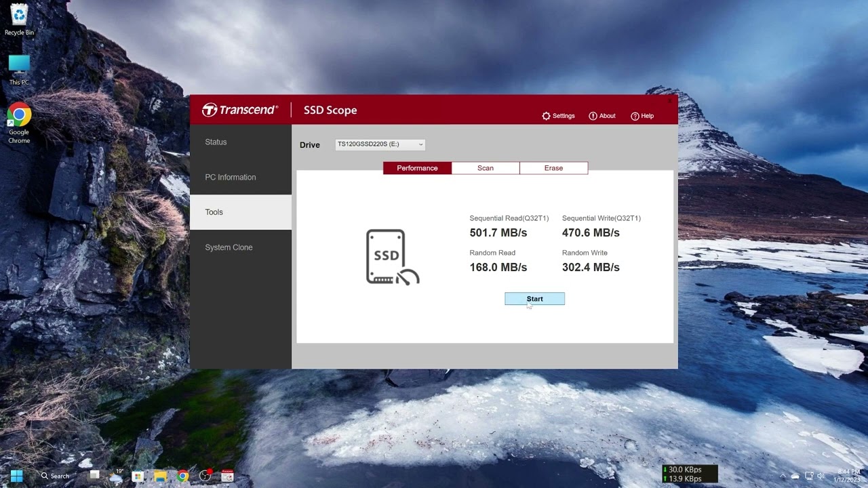Click the Random Read label

[492, 253]
